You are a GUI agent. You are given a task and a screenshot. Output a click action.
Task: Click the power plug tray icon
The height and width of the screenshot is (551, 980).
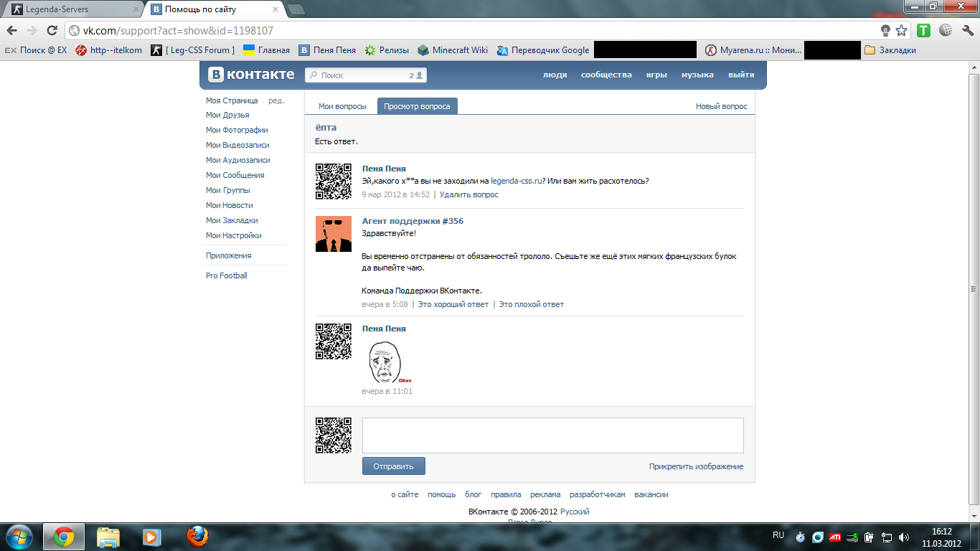point(870,537)
